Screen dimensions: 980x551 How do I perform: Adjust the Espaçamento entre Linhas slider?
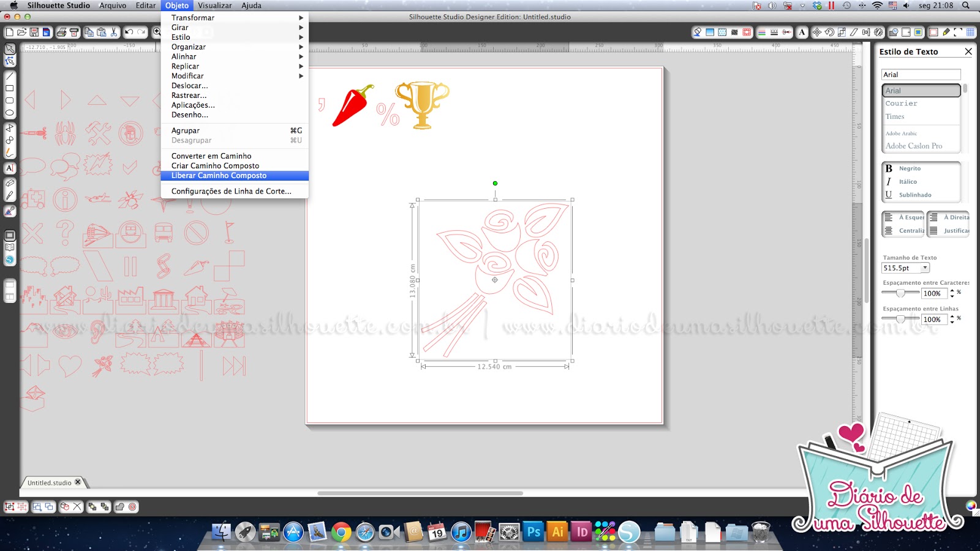click(x=900, y=319)
